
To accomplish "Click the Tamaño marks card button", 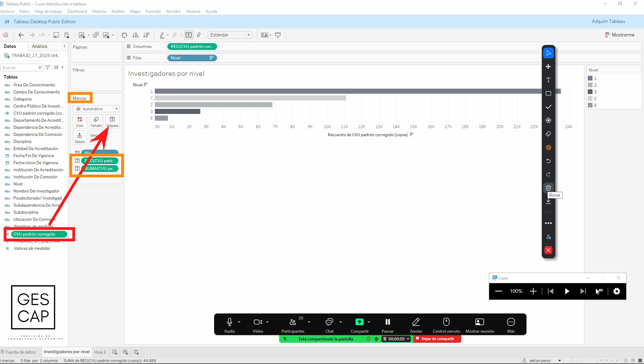I will pyautogui.click(x=96, y=121).
